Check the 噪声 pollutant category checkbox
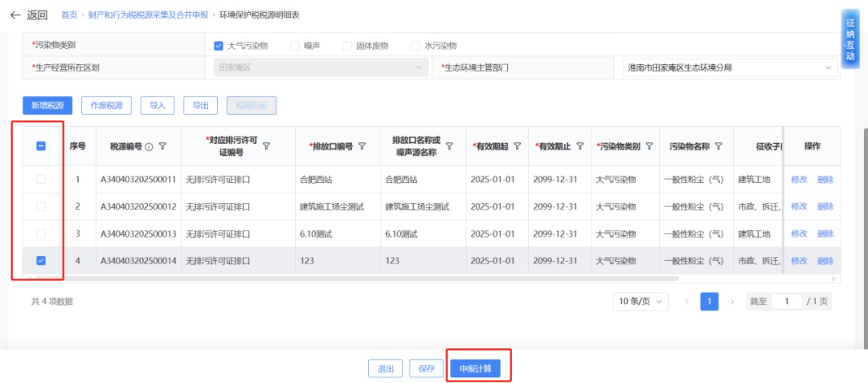 (295, 46)
